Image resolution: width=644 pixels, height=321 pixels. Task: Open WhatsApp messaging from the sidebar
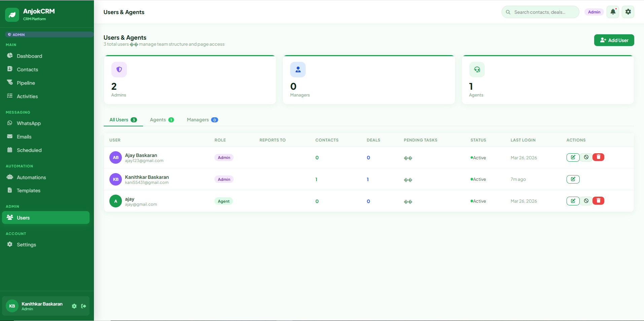tap(29, 123)
